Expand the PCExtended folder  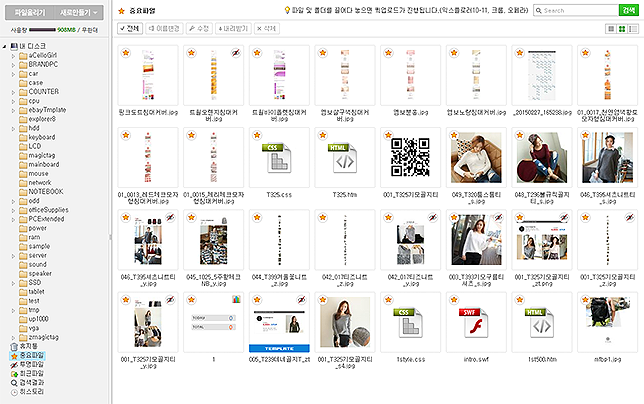coord(13,219)
